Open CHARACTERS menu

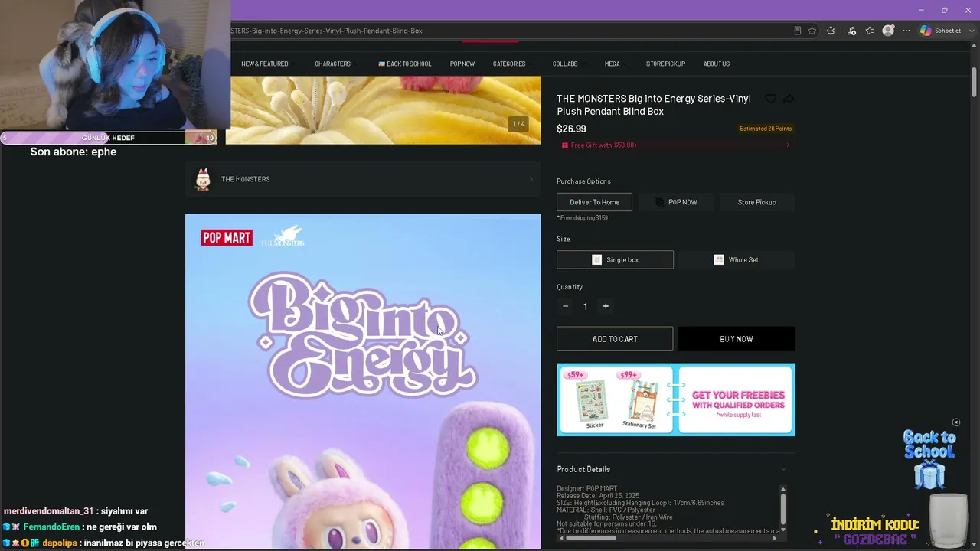pyautogui.click(x=332, y=64)
